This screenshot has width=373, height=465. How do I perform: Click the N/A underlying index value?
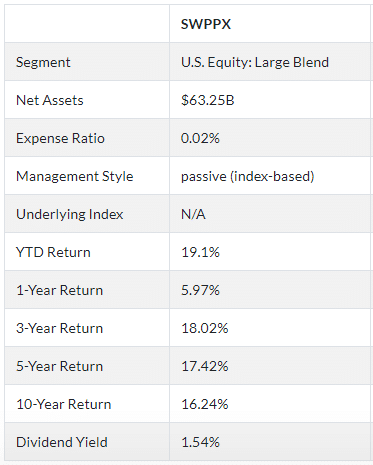coord(193,214)
